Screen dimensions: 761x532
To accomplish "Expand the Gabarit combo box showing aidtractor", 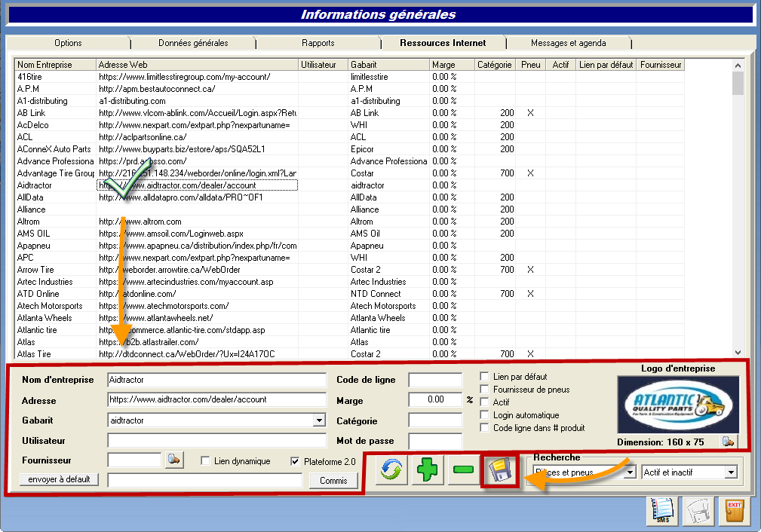I will (319, 420).
